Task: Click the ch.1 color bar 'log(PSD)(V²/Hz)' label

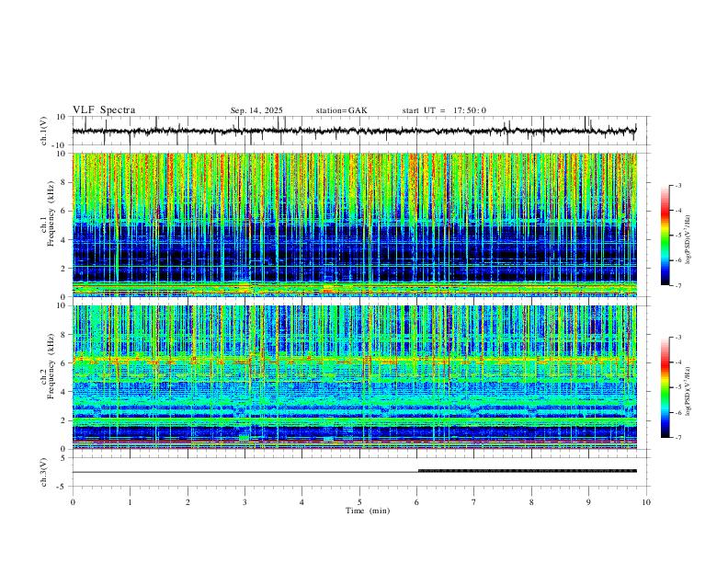Action: coord(688,239)
